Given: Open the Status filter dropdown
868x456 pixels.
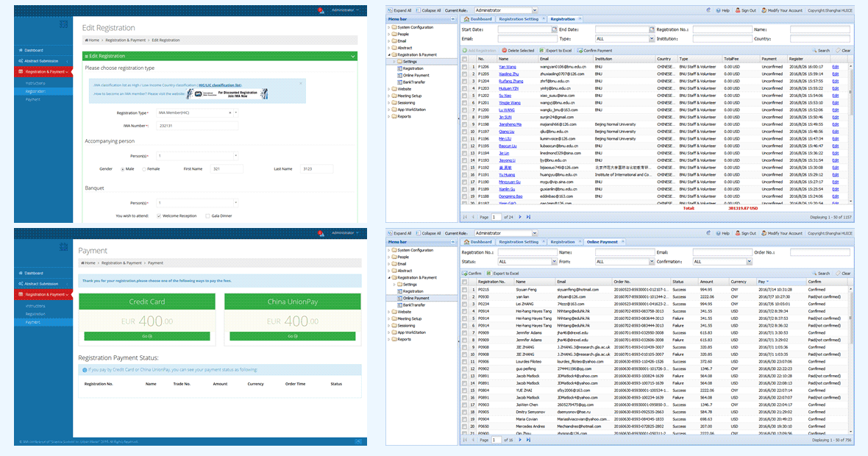Looking at the screenshot, I should pos(554,262).
